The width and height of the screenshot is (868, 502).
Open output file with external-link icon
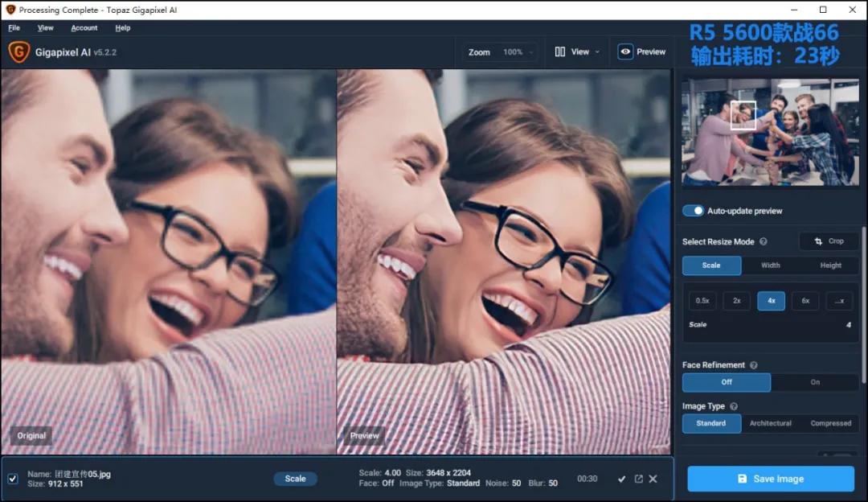pyautogui.click(x=638, y=479)
